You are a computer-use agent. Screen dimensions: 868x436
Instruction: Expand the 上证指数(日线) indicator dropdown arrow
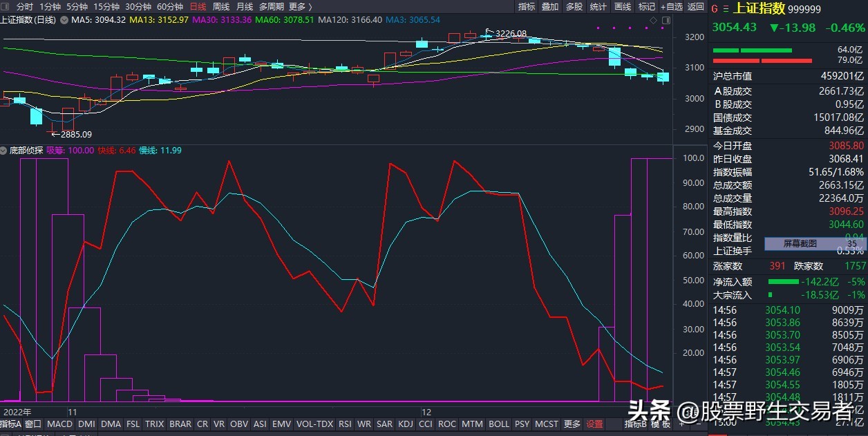pyautogui.click(x=64, y=20)
